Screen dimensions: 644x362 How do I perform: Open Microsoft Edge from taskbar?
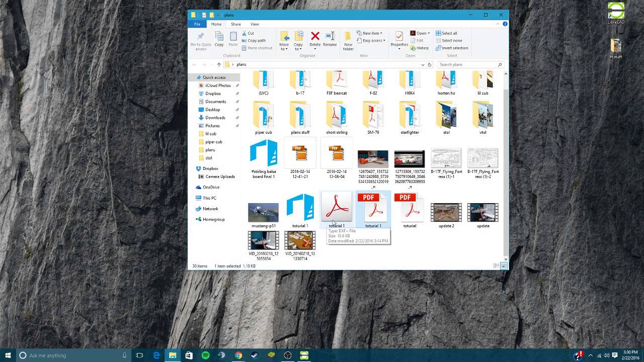(x=156, y=355)
